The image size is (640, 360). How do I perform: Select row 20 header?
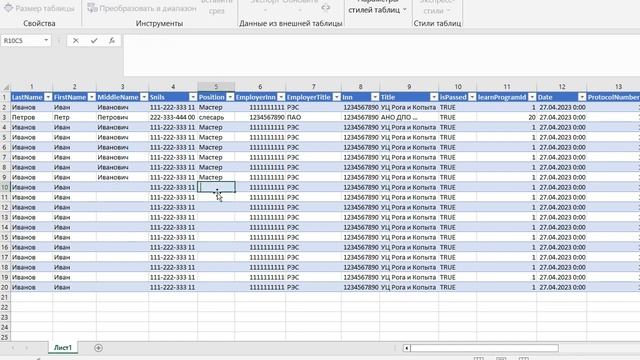click(x=5, y=287)
